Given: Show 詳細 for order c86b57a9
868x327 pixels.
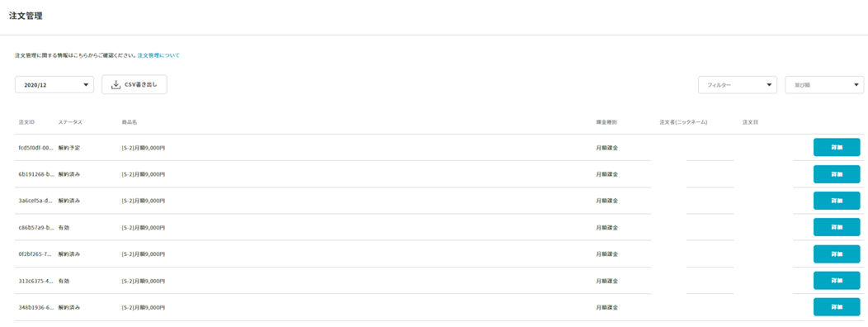Looking at the screenshot, I should [837, 227].
